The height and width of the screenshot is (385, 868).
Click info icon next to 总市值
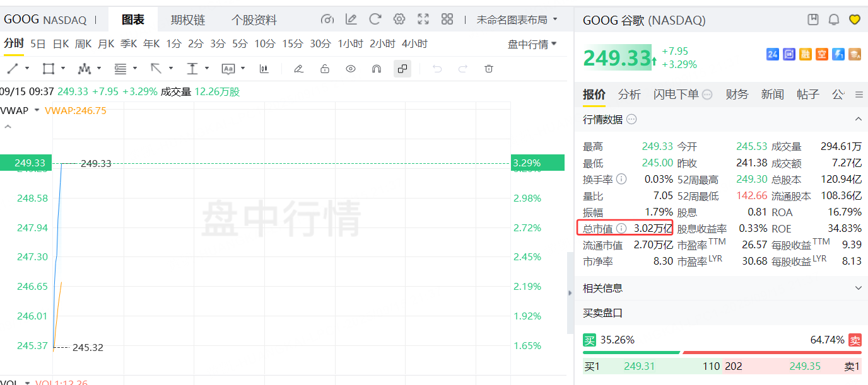click(621, 228)
